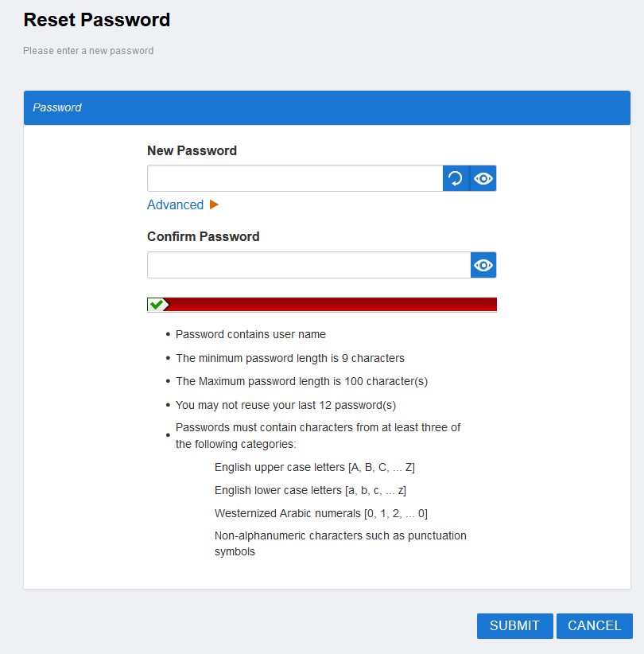Click the Reset Password page heading
The width and height of the screenshot is (644, 654).
click(x=97, y=20)
